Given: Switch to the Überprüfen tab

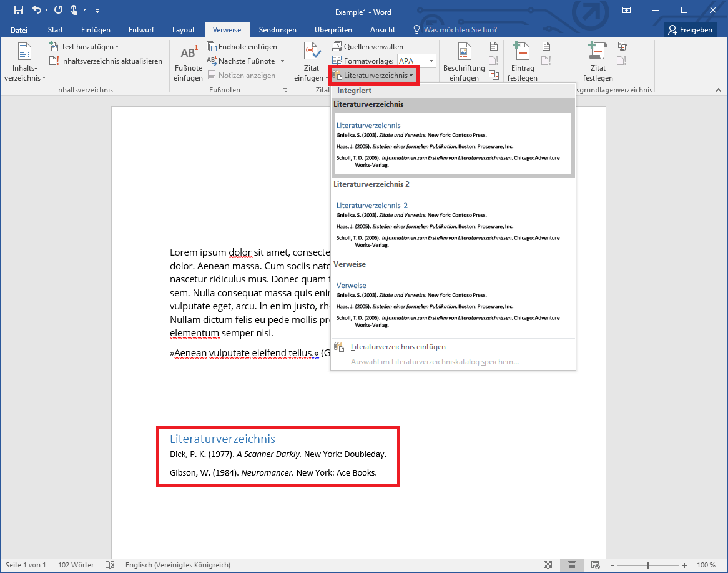Looking at the screenshot, I should tap(333, 30).
